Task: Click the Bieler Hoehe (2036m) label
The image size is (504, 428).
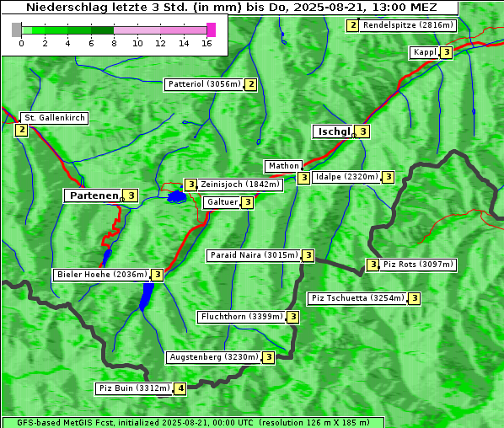Action: [x=102, y=275]
